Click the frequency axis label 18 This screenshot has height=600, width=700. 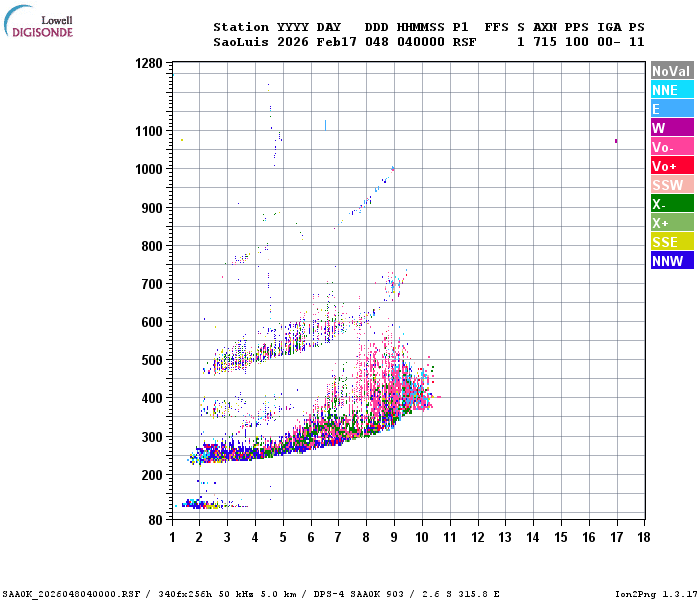tap(644, 537)
